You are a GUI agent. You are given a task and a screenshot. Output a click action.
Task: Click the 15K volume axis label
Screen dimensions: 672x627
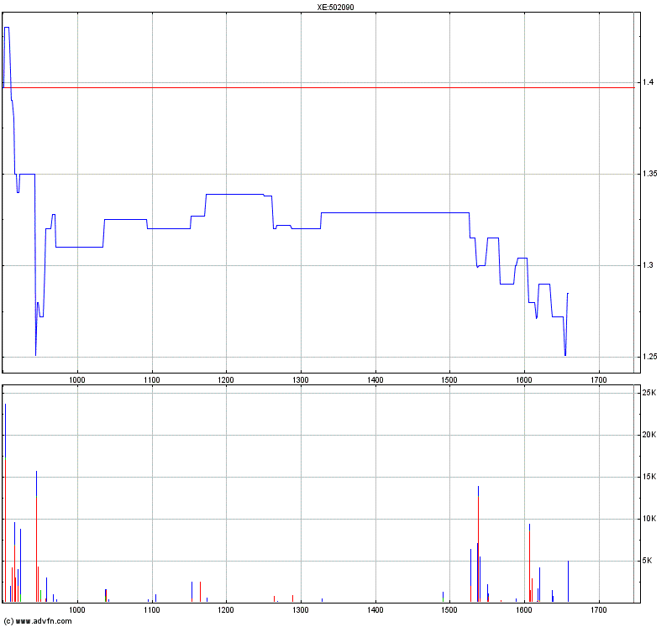tap(648, 476)
